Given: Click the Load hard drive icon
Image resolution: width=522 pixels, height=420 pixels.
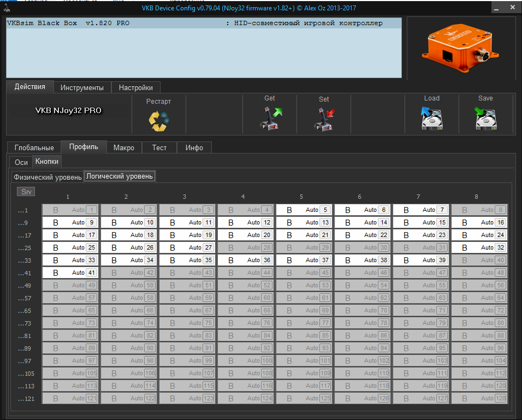Looking at the screenshot, I should click(432, 118).
